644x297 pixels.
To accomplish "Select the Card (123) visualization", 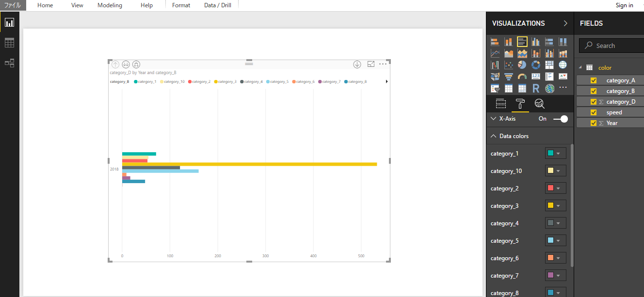I will 536,77.
